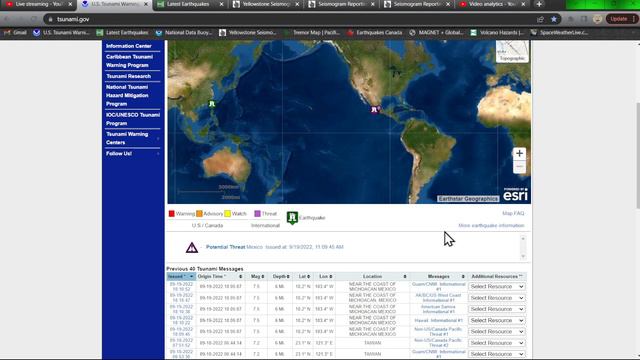Screen dimensions: 640x360
Task: Open Information Center sidebar menu
Action: point(129,46)
